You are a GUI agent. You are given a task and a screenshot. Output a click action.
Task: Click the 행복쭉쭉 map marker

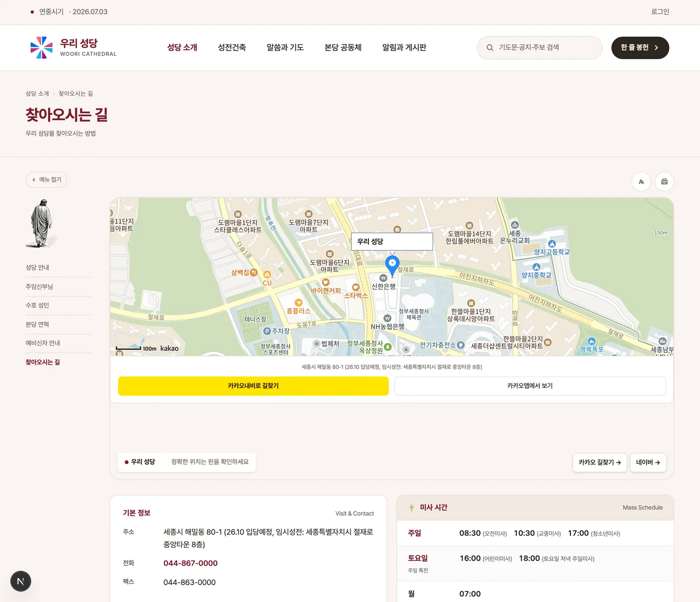click(591, 341)
